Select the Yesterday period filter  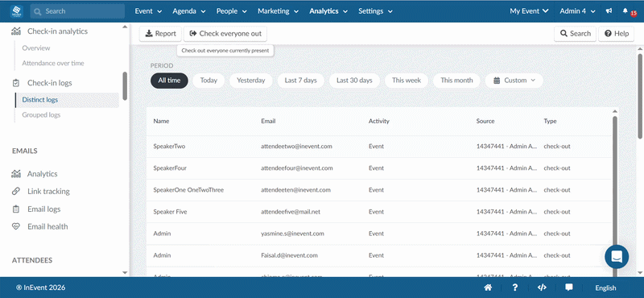pos(251,81)
